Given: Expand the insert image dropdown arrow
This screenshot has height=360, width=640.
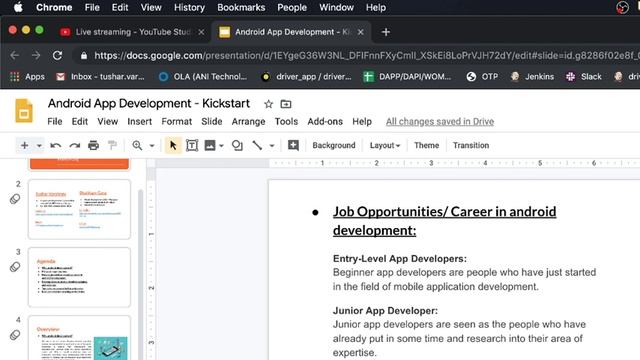Looking at the screenshot, I should tap(221, 146).
